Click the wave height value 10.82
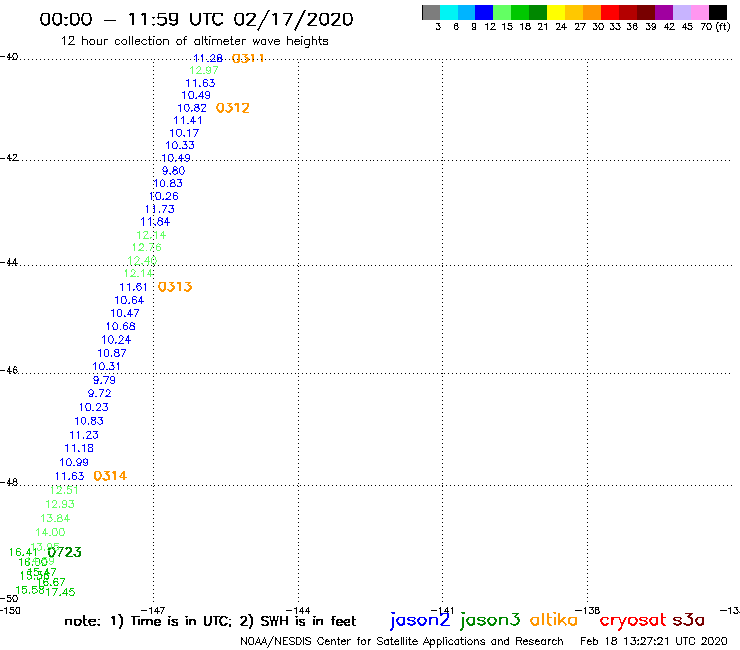This screenshot has width=740, height=650. 192,108
